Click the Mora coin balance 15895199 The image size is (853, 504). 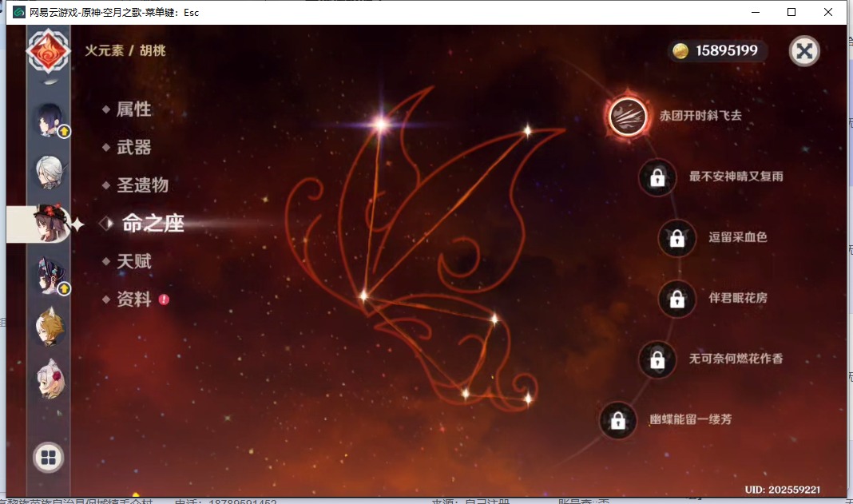click(x=717, y=51)
